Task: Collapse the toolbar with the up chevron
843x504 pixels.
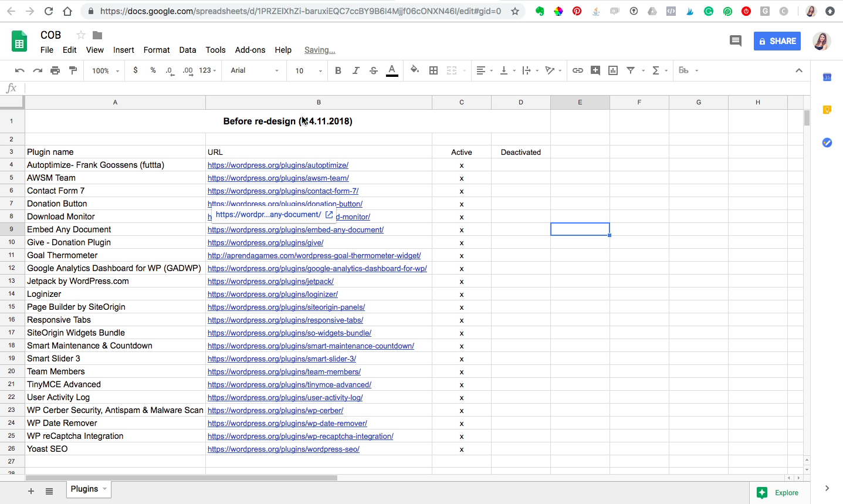Action: (799, 70)
